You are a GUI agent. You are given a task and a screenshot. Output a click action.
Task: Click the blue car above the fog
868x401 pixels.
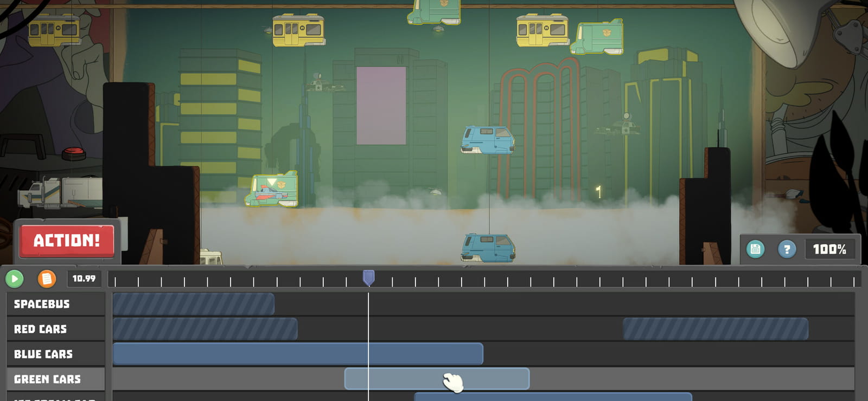pos(488,140)
